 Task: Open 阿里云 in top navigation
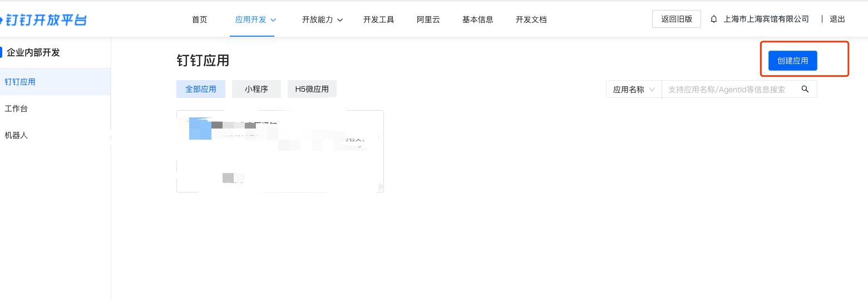click(428, 19)
